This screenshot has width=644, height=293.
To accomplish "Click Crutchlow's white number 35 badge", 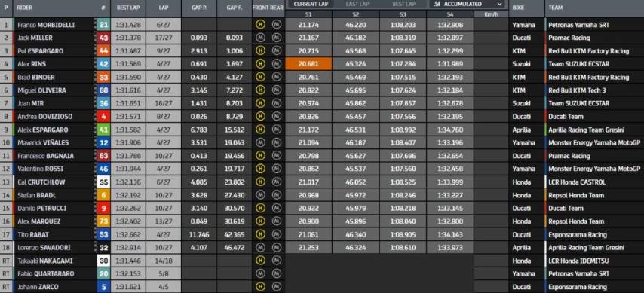I will [103, 182].
